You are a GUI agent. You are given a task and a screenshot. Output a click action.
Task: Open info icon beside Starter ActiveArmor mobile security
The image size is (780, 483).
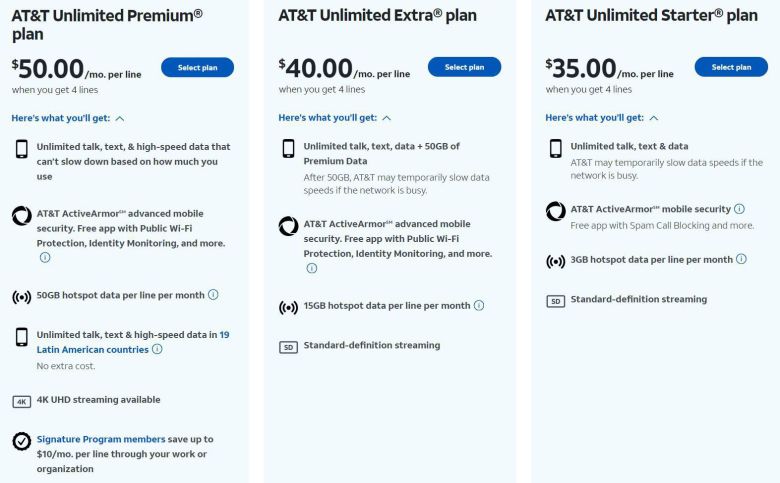pyautogui.click(x=739, y=209)
